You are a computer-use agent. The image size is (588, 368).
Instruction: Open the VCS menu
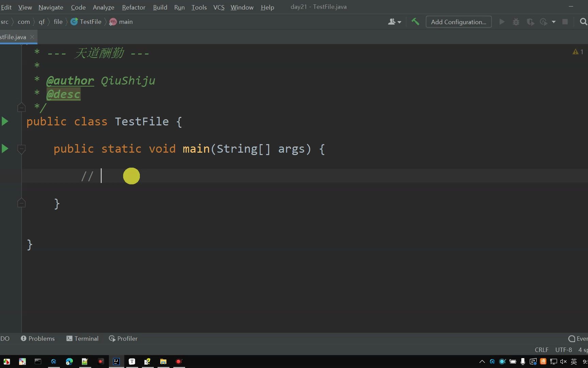(x=219, y=7)
